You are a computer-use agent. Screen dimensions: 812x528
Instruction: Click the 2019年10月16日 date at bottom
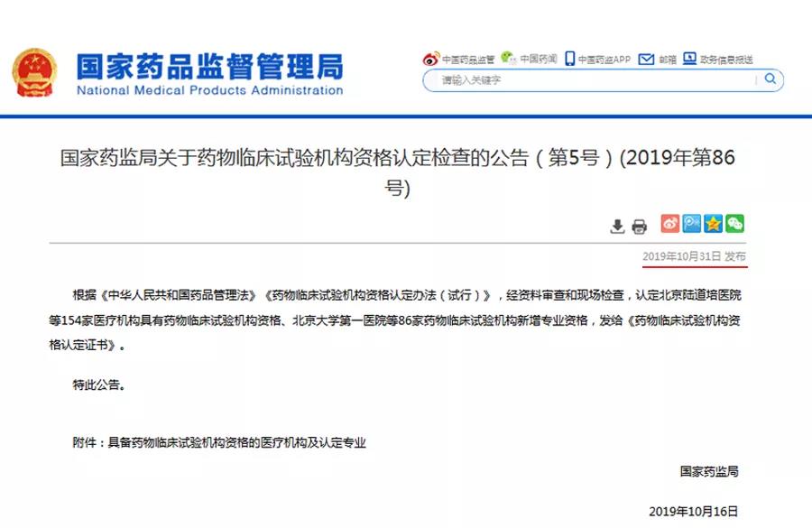694,512
